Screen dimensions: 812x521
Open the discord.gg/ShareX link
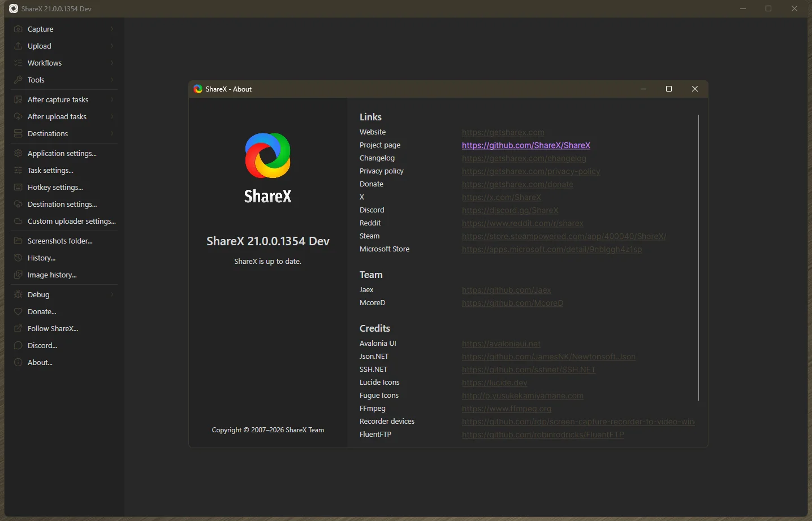click(510, 210)
